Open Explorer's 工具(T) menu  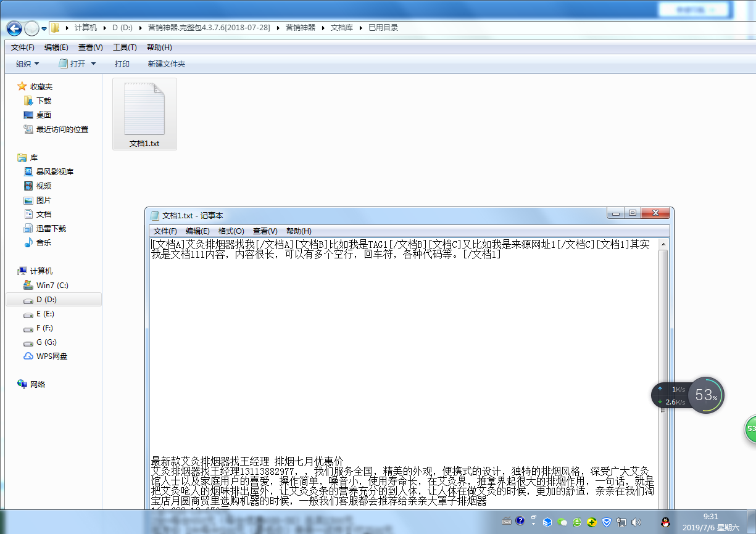click(x=125, y=47)
